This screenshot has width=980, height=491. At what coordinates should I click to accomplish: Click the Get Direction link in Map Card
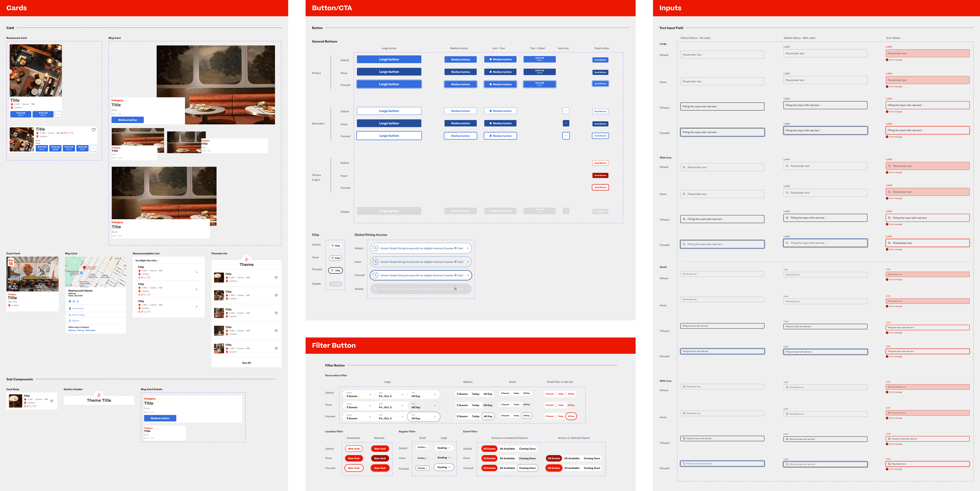tap(78, 309)
